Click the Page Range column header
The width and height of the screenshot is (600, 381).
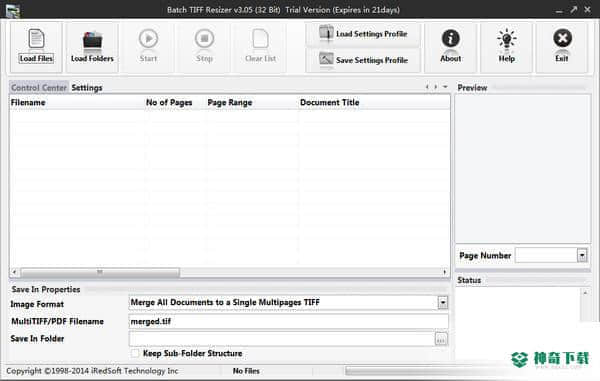[x=251, y=103]
